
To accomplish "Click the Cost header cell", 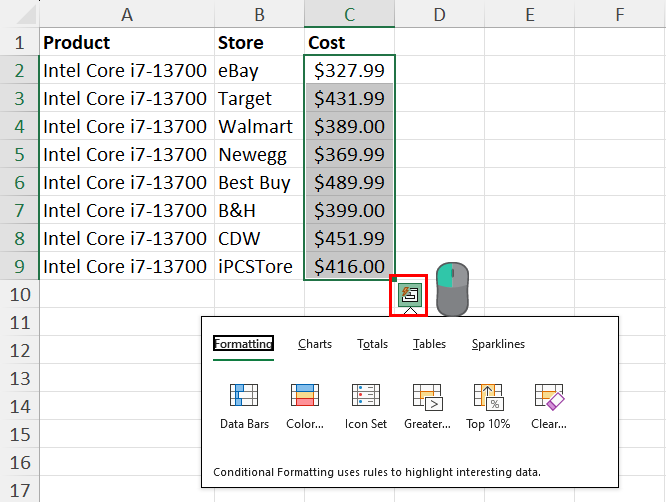I will [x=350, y=42].
